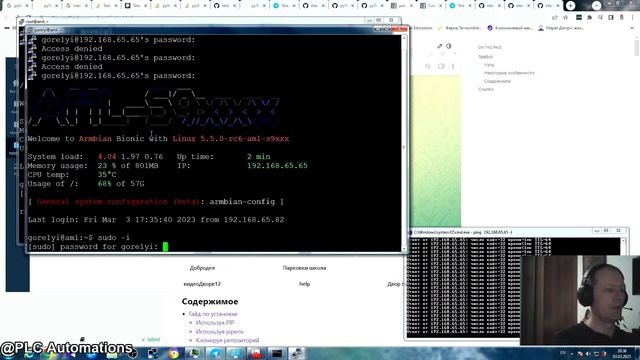Toggle the dark/light theme icon

pyautogui.click(x=449, y=46)
